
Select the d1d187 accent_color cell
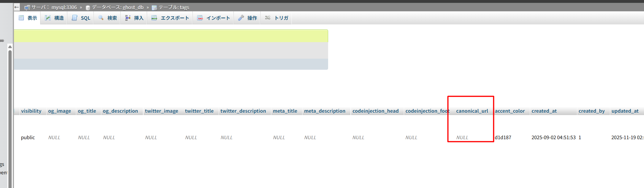(x=503, y=137)
